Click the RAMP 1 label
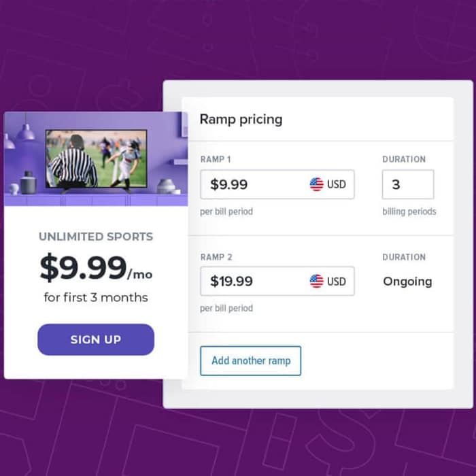 coord(216,159)
